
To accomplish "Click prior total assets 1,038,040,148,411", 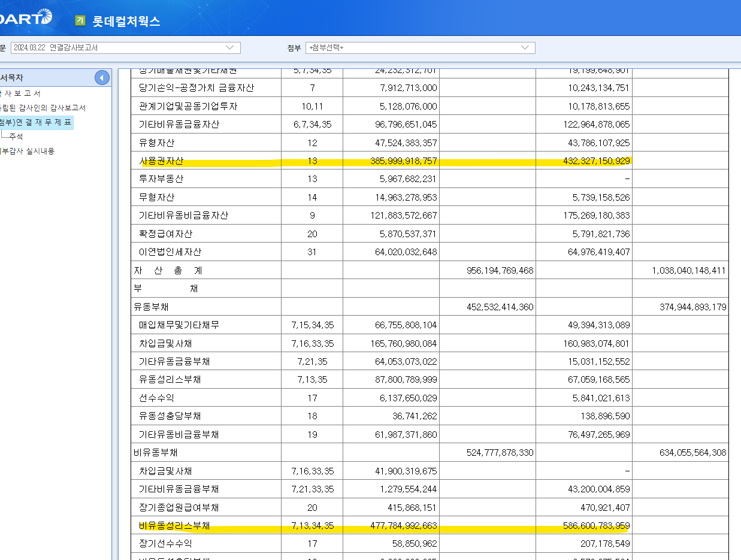I will (689, 271).
